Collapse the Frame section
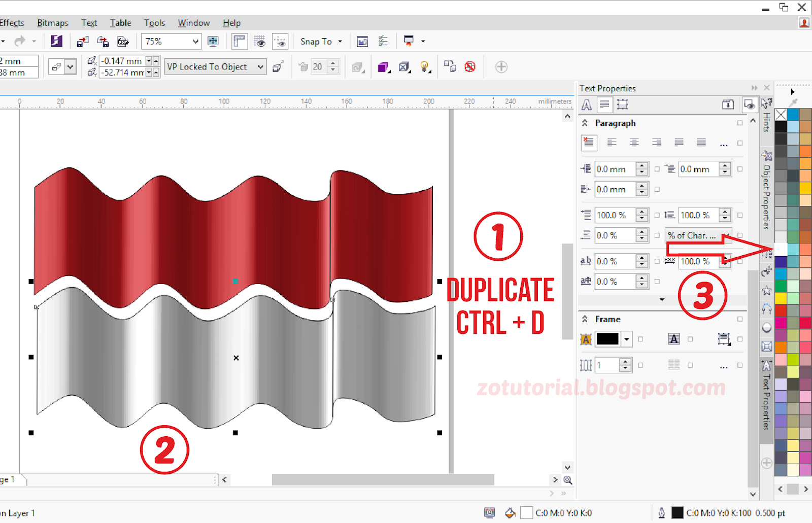 (585, 319)
